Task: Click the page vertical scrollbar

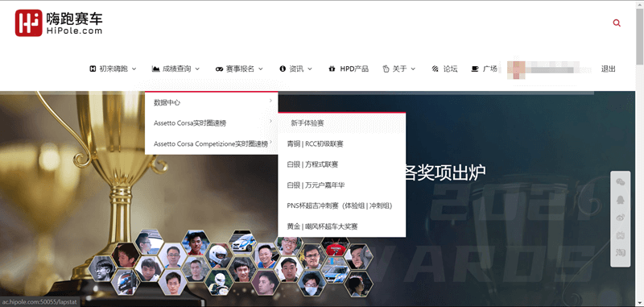Action: point(639,153)
